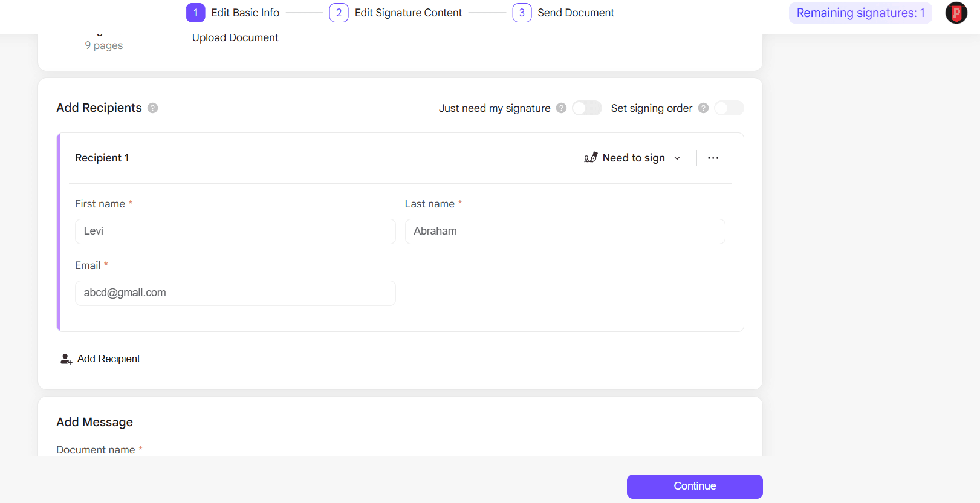Click the chevron next to Need to sign
980x503 pixels.
pos(677,158)
